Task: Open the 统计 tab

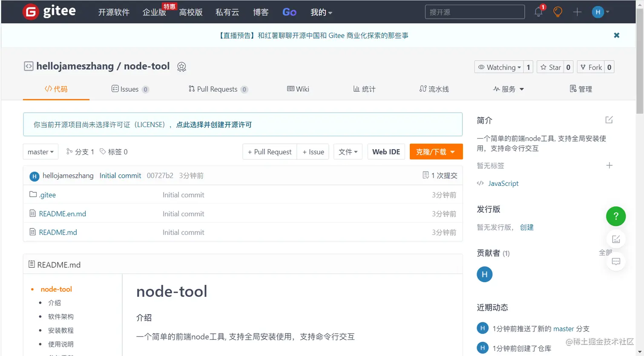Action: pos(364,89)
